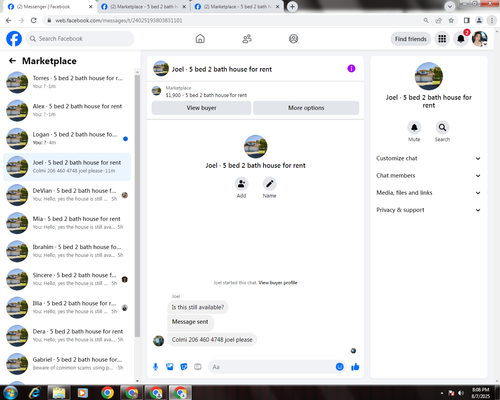Open the tab search dropdown arrow
The width and height of the screenshot is (500, 400).
pyautogui.click(x=450, y=6)
